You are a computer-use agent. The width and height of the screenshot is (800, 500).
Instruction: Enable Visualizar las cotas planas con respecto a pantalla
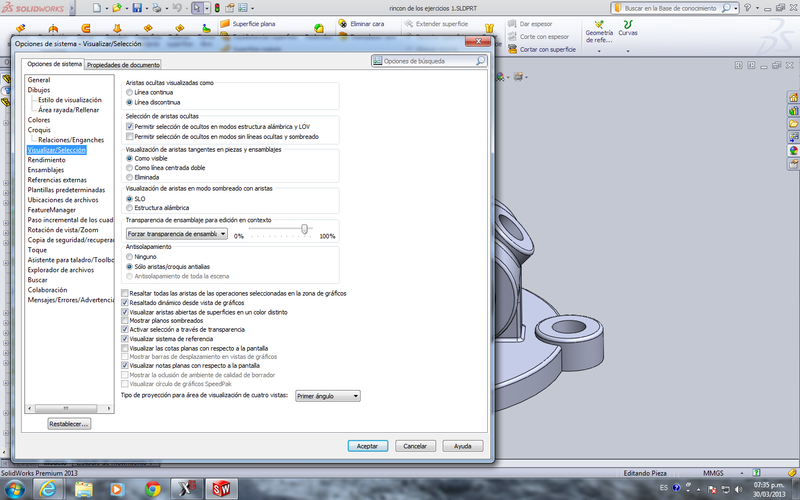tap(124, 348)
